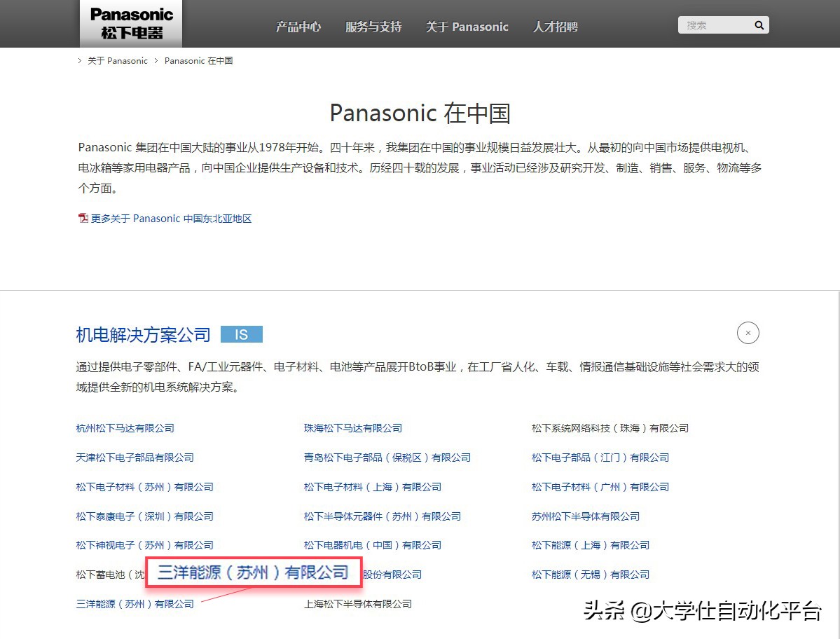Collapse the 机电解决方案公司 section with circle button
840x639 pixels.
pos(748,333)
